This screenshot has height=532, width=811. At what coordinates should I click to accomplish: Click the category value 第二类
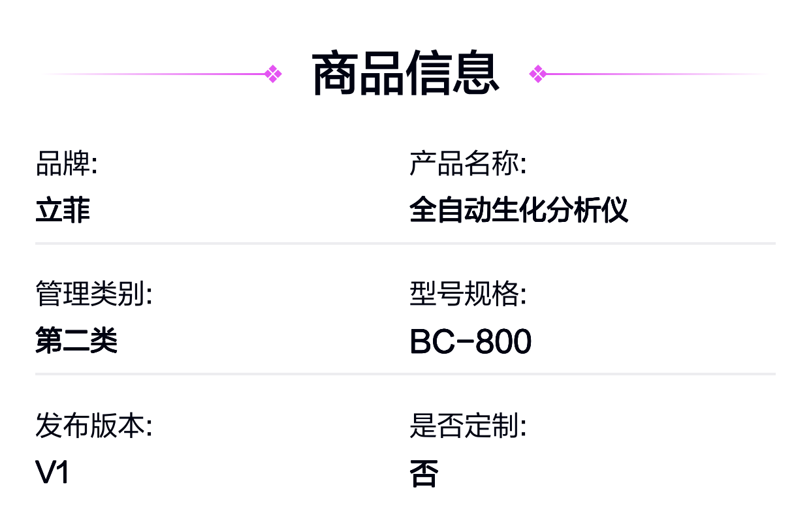76,341
